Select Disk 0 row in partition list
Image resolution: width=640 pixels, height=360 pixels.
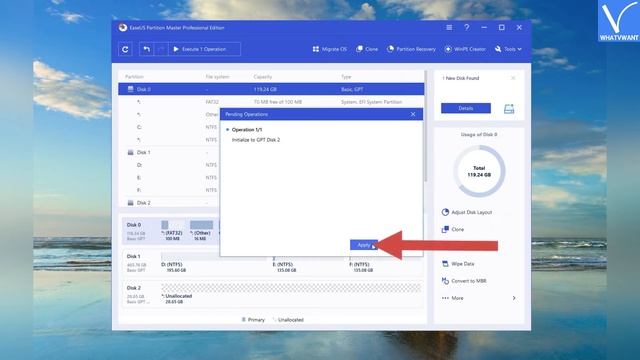coord(271,89)
